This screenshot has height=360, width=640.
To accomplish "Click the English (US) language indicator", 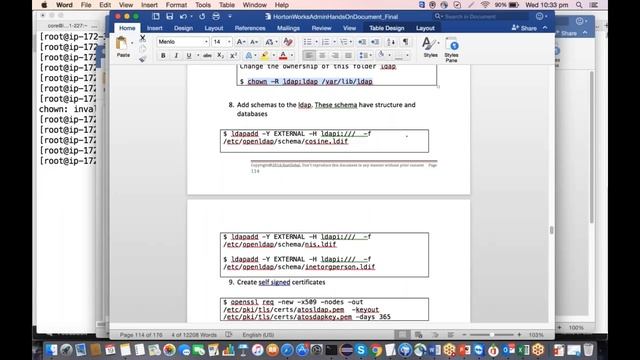I will 258,335.
